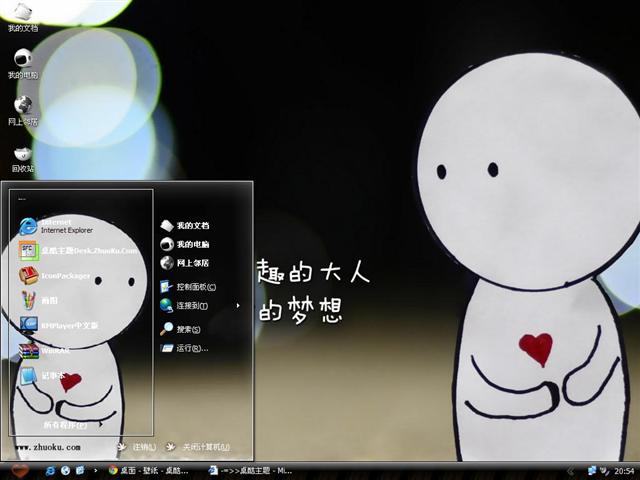This screenshot has width=640, height=480.
Task: Open 记事本 Notepad in the Start menu
Action: click(41, 376)
